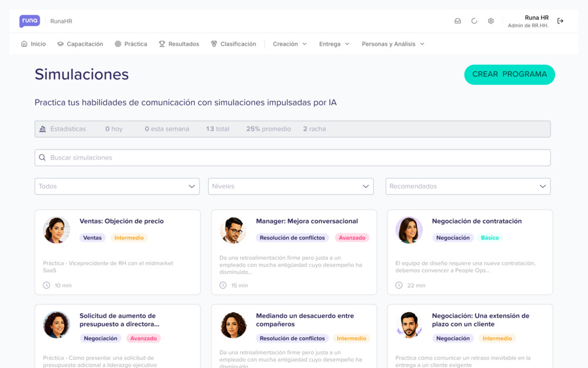588x368 pixels.
Task: Open Ventas: Objeción de precio simulation
Action: pyautogui.click(x=118, y=252)
